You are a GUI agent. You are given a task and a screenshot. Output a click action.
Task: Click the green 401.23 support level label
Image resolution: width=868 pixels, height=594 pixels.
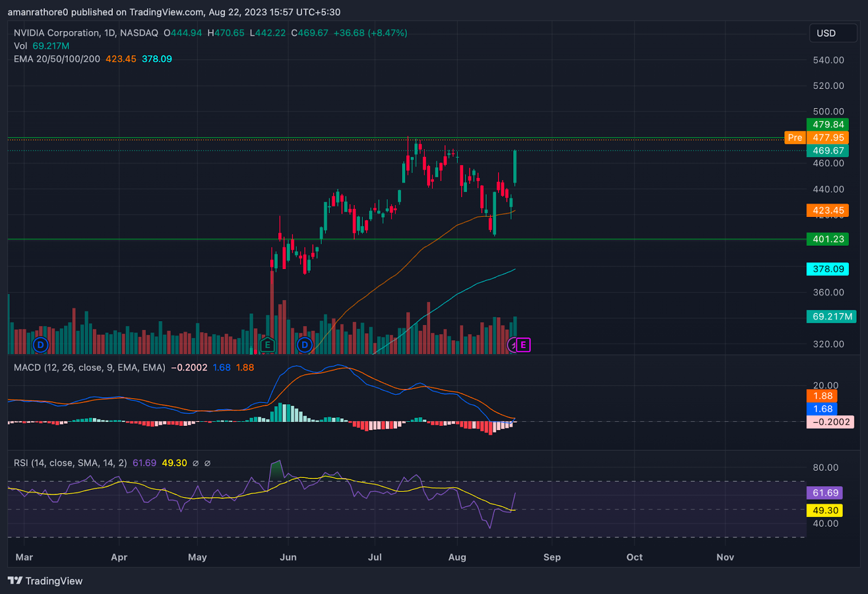828,239
